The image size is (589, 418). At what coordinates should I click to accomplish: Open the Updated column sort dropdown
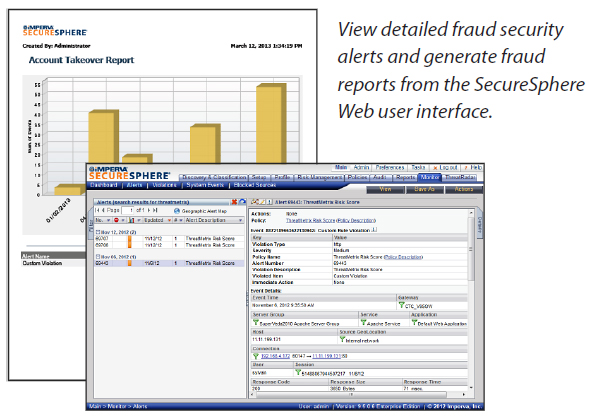click(169, 220)
